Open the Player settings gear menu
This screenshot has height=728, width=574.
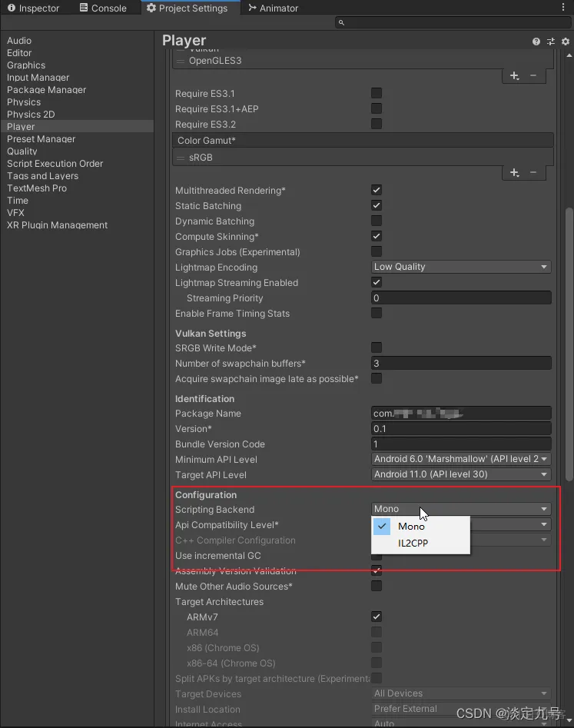[x=566, y=42]
